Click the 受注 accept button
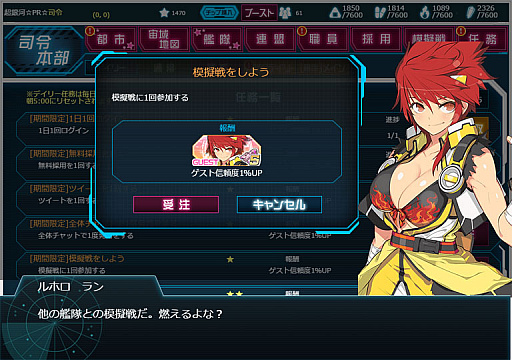 (176, 204)
